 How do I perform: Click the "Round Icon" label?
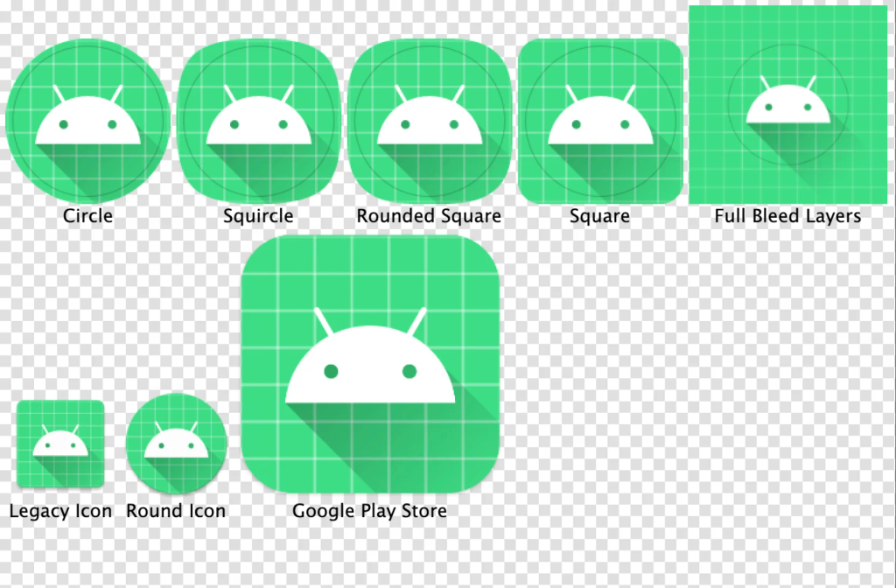click(x=176, y=511)
